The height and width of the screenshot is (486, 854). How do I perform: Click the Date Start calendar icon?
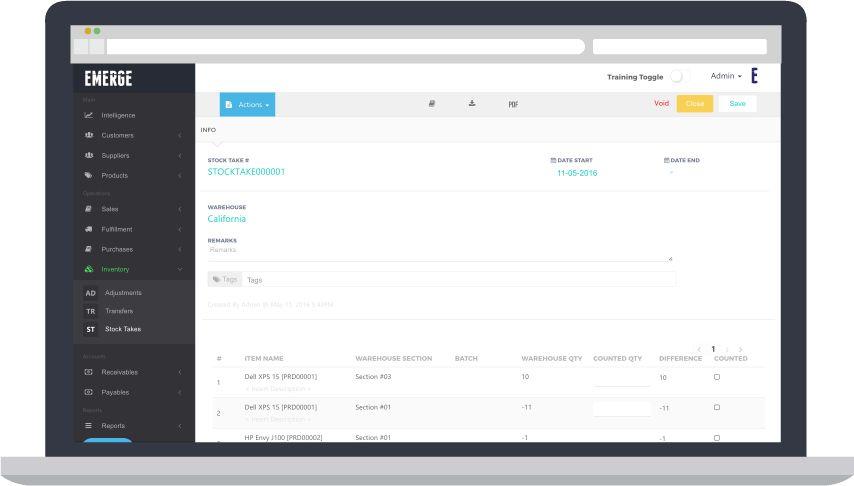tap(553, 160)
